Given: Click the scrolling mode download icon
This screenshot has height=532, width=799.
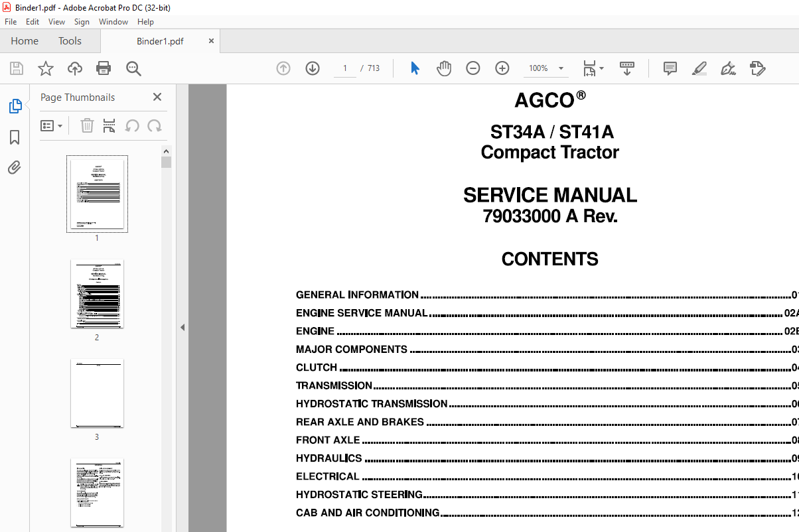Looking at the screenshot, I should click(x=627, y=68).
